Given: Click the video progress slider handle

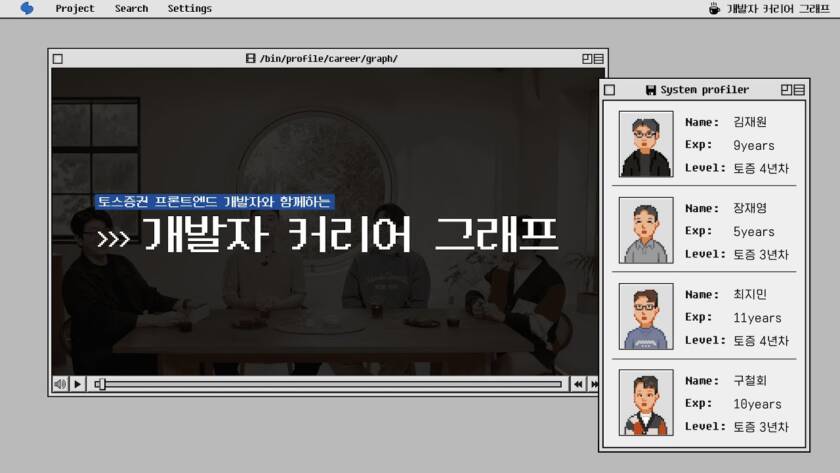Looking at the screenshot, I should (100, 384).
